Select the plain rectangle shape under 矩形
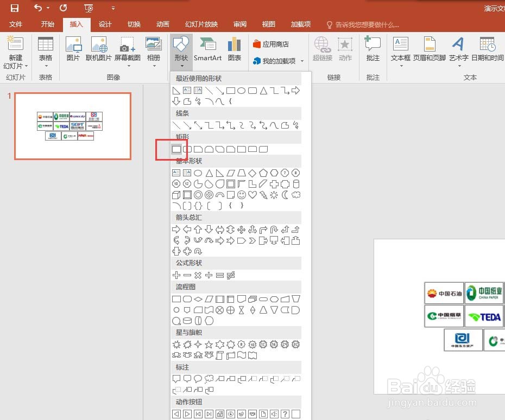Image resolution: width=505 pixels, height=420 pixels. click(x=176, y=149)
